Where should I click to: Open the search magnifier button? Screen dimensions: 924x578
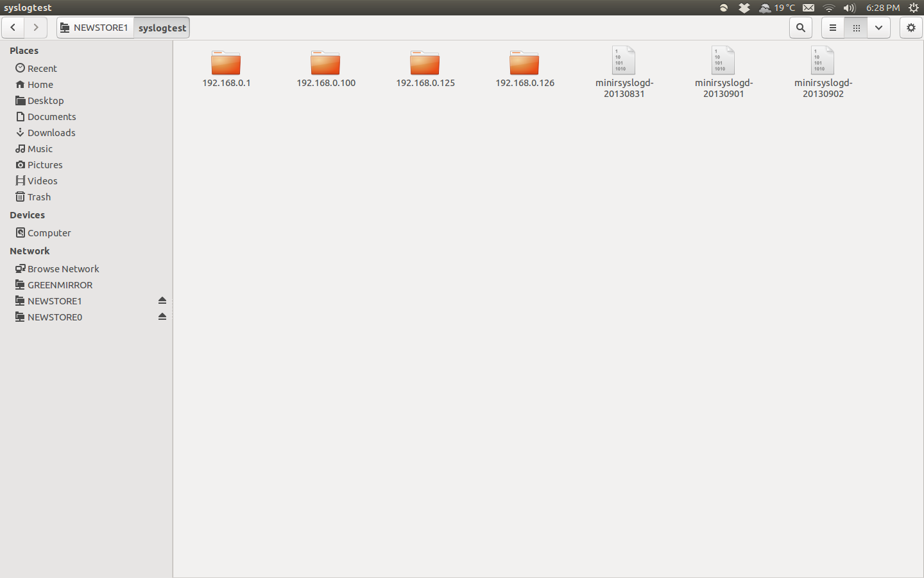point(801,28)
